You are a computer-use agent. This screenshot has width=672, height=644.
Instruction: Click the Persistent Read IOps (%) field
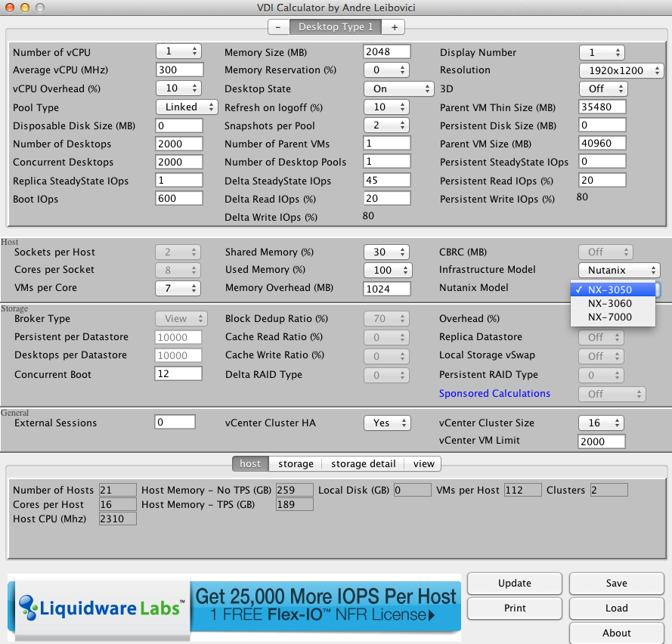(x=602, y=180)
